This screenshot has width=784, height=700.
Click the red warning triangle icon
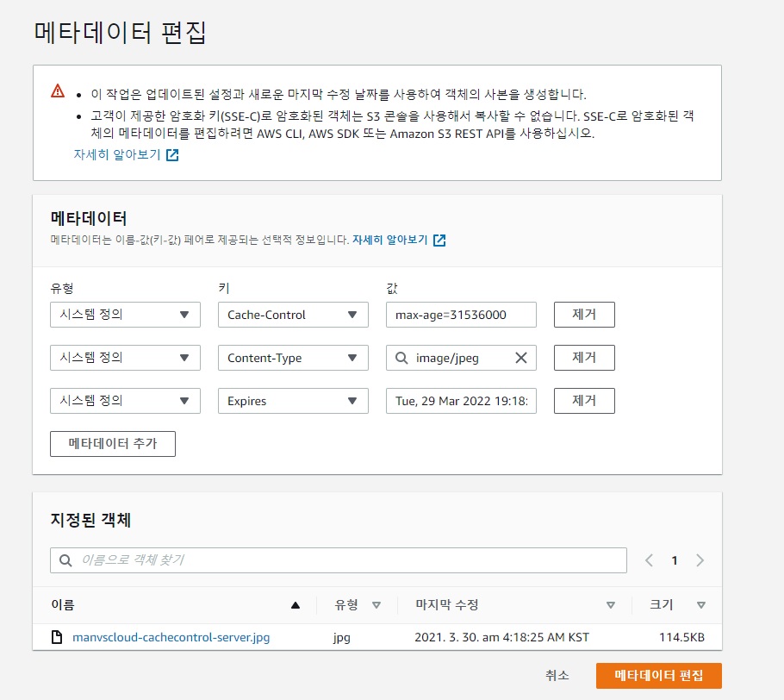coord(58,91)
